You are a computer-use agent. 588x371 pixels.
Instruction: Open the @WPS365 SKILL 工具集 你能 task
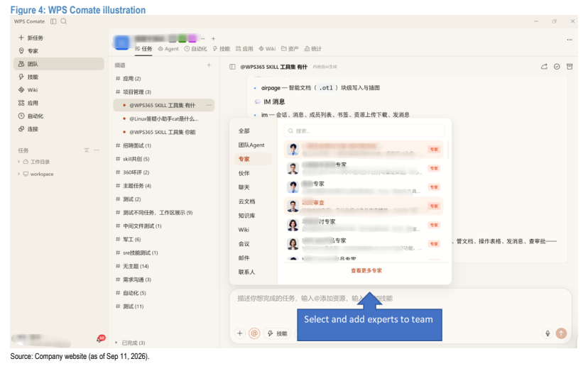(164, 132)
